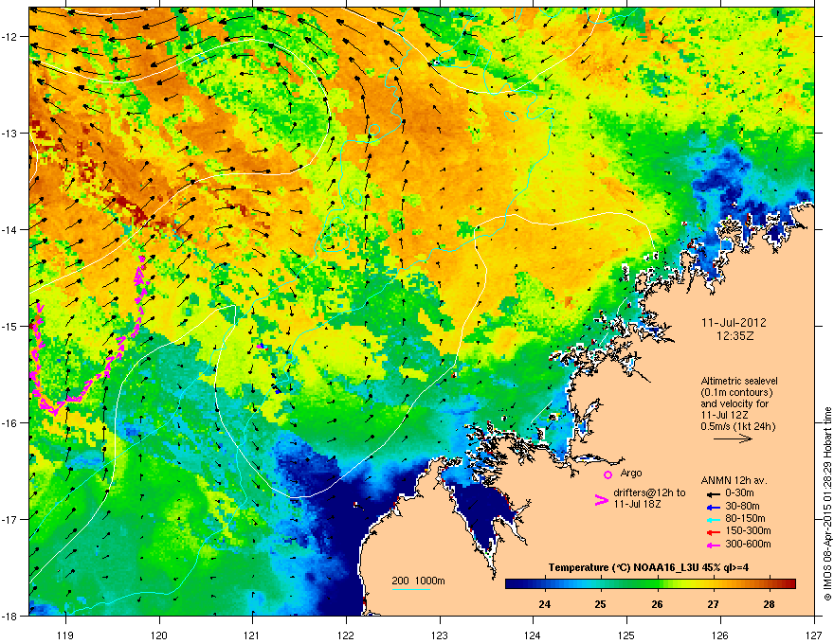Image resolution: width=834 pixels, height=644 pixels.
Task: Click longitude axis label 126
Action: (720, 635)
